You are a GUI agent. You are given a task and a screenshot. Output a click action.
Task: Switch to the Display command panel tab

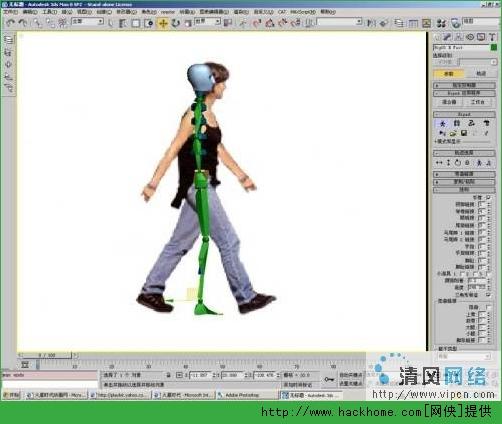481,37
